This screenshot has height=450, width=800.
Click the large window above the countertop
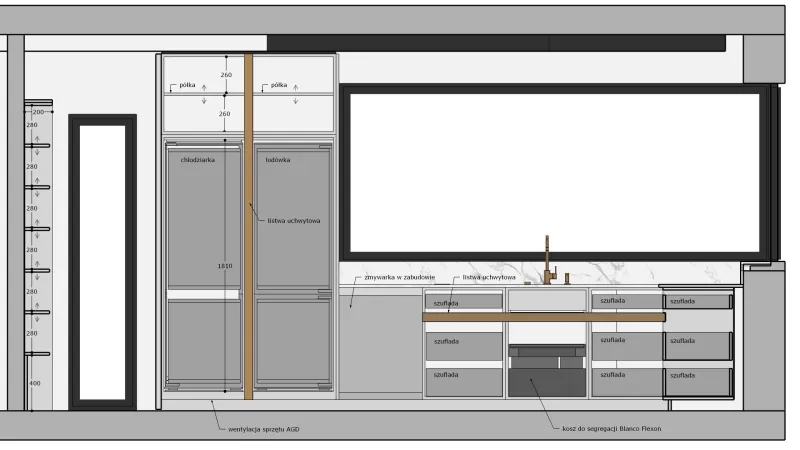click(555, 173)
